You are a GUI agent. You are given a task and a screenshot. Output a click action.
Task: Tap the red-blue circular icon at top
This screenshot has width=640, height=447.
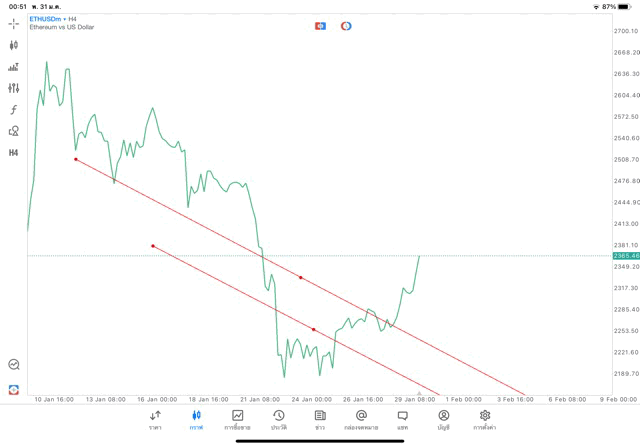[346, 26]
